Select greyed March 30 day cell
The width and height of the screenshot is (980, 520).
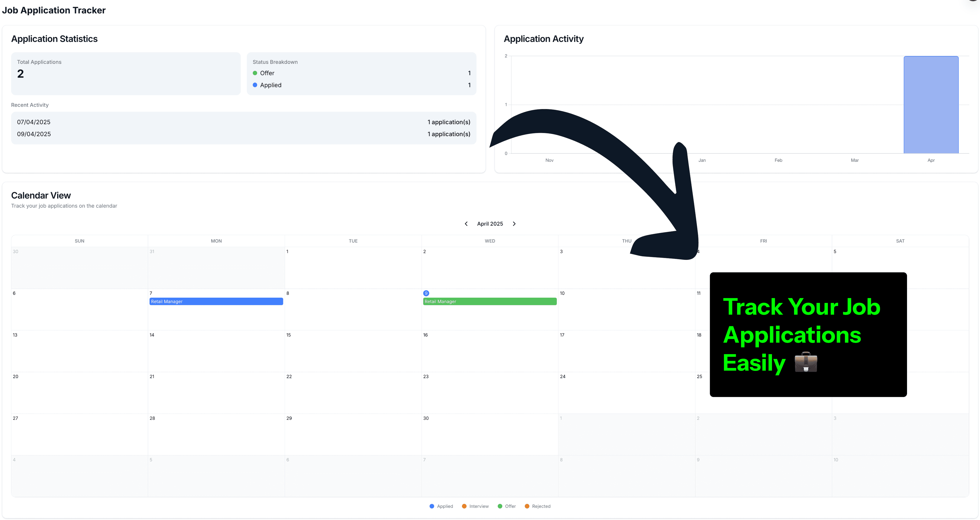[x=80, y=268]
